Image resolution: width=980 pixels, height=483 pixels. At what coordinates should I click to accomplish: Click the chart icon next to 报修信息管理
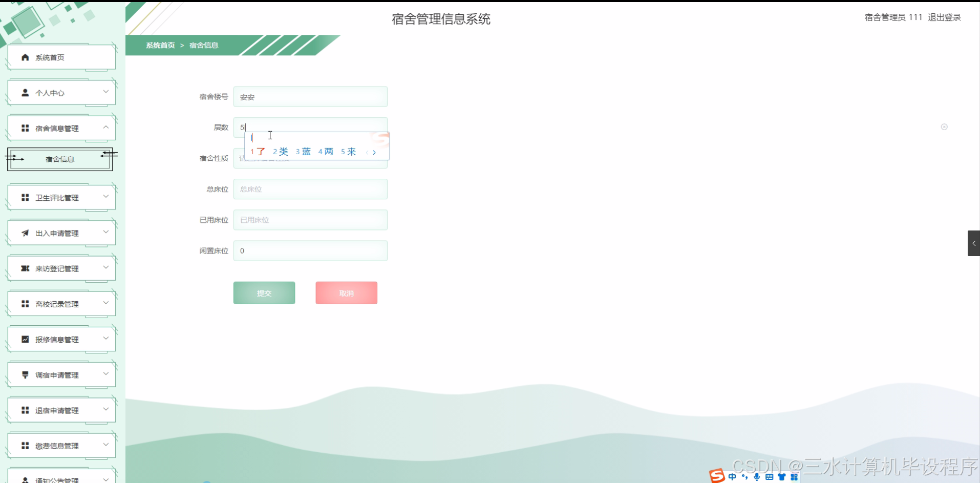[x=24, y=339]
